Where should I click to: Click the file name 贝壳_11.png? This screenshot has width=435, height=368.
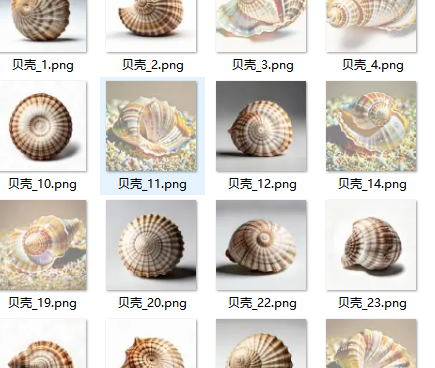(152, 184)
